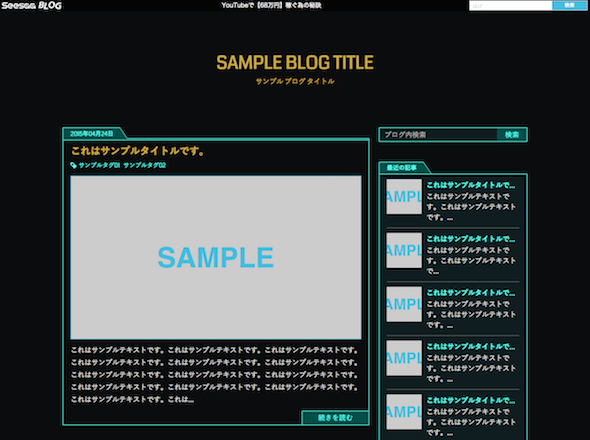Screen dimensions: 590x440
Task: Open the SAMPLE BLOG TITLE header link
Action: (295, 62)
